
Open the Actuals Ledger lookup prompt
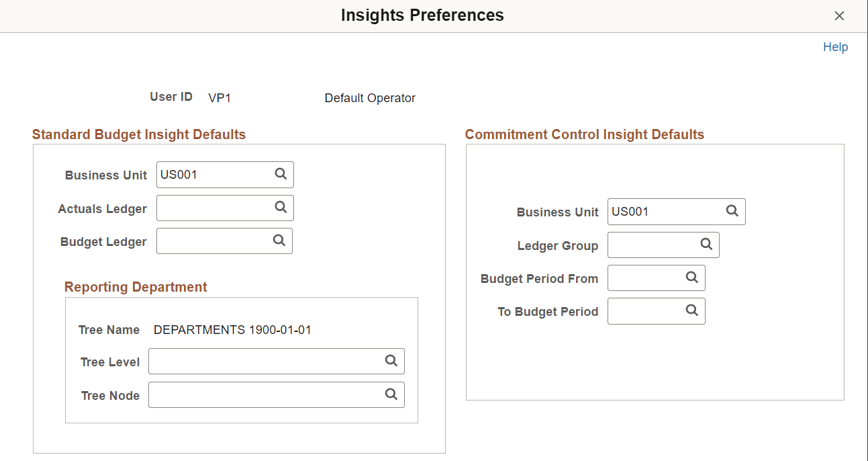[280, 208]
